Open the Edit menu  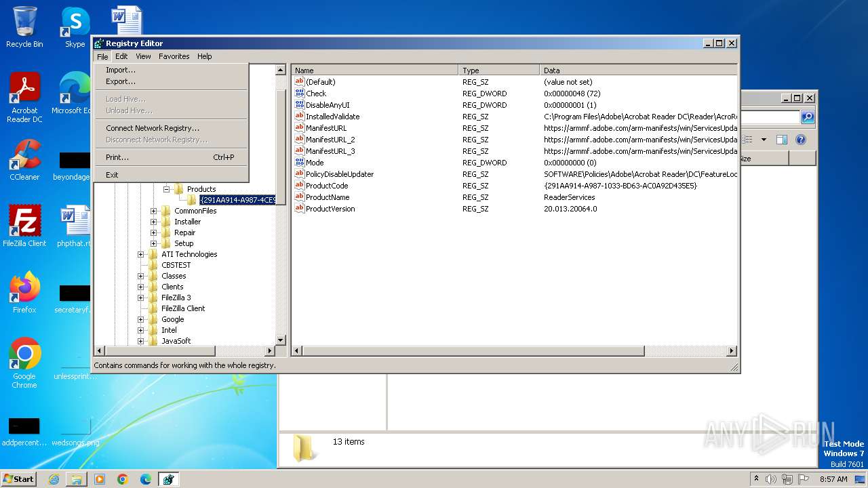121,56
